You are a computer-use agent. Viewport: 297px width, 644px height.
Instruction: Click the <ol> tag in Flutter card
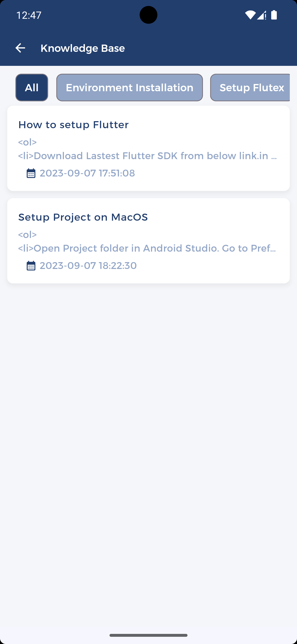(27, 142)
